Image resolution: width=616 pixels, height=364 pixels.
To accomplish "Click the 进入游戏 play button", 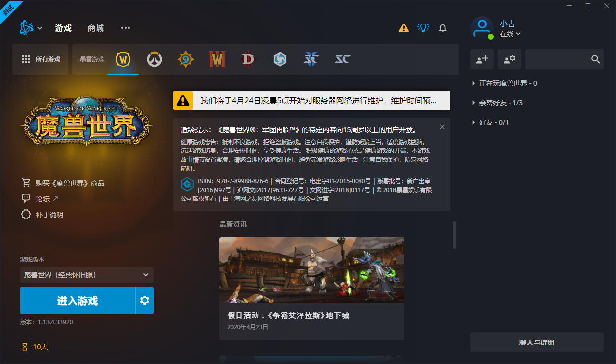I will 77,300.
